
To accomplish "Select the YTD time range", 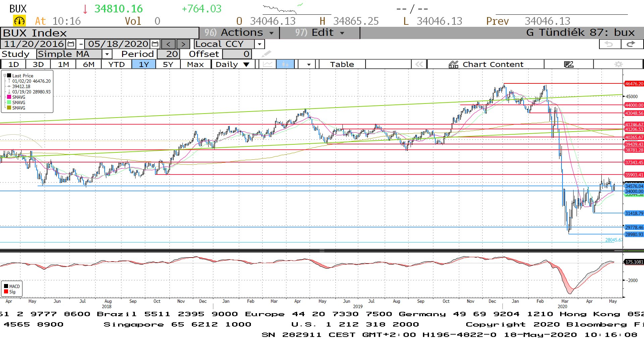I will 116,64.
